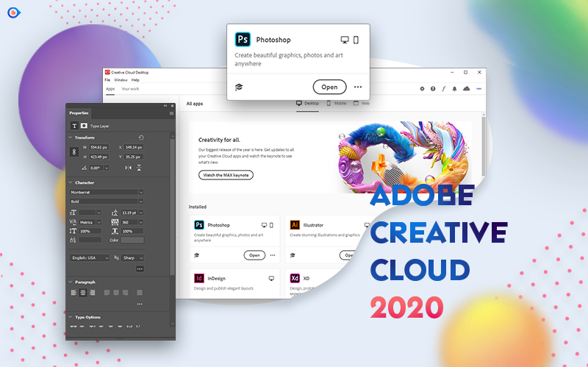The image size is (588, 367).
Task: Click the Type Layer T icon in Properties
Action: click(x=74, y=126)
